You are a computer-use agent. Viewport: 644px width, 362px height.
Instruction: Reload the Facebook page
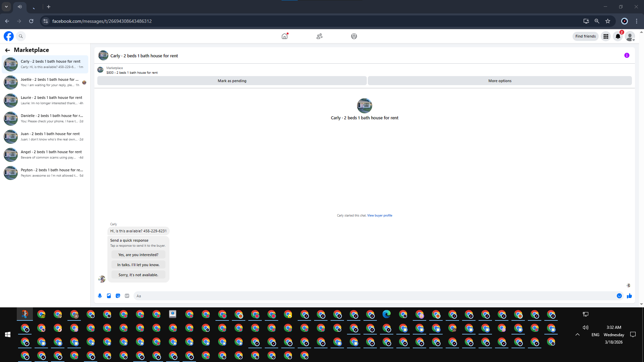[31, 21]
